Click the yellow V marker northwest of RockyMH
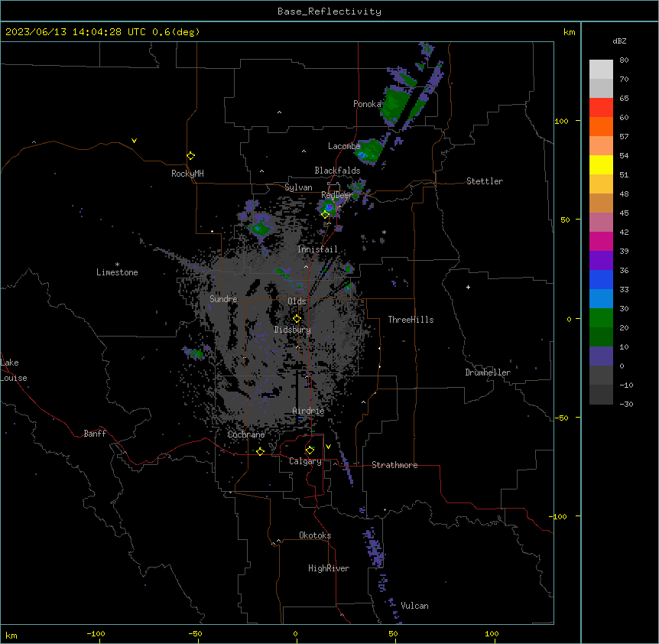The width and height of the screenshot is (659, 644). point(134,141)
